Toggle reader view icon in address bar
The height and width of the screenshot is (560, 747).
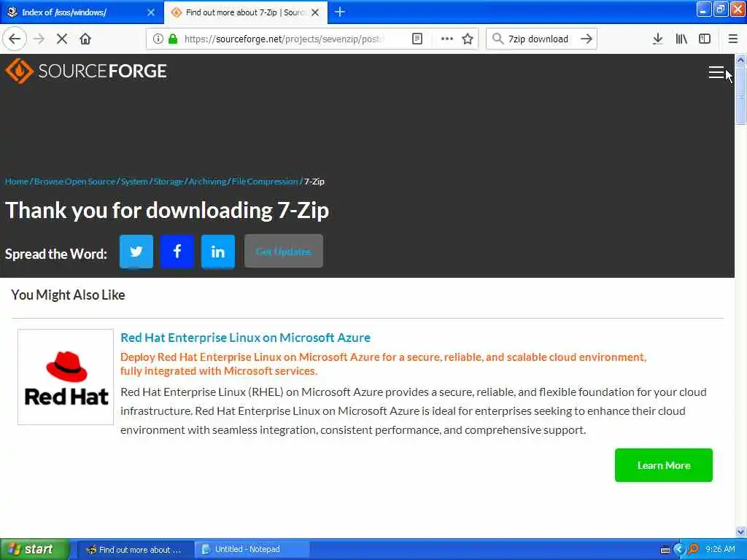417,39
